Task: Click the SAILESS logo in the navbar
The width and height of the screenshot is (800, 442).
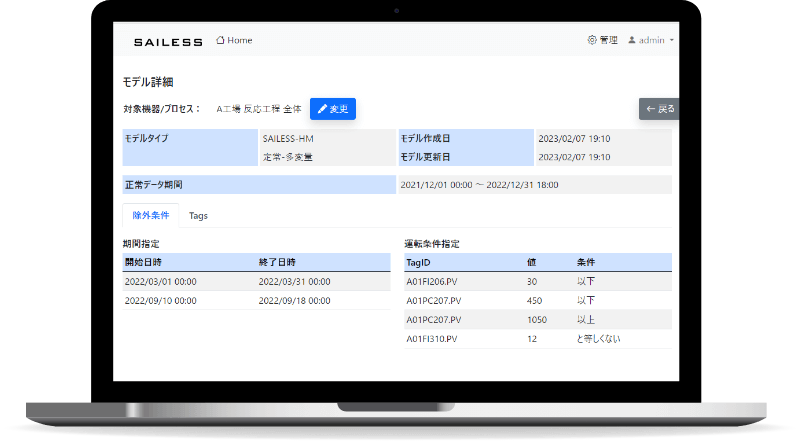Action: (x=168, y=42)
